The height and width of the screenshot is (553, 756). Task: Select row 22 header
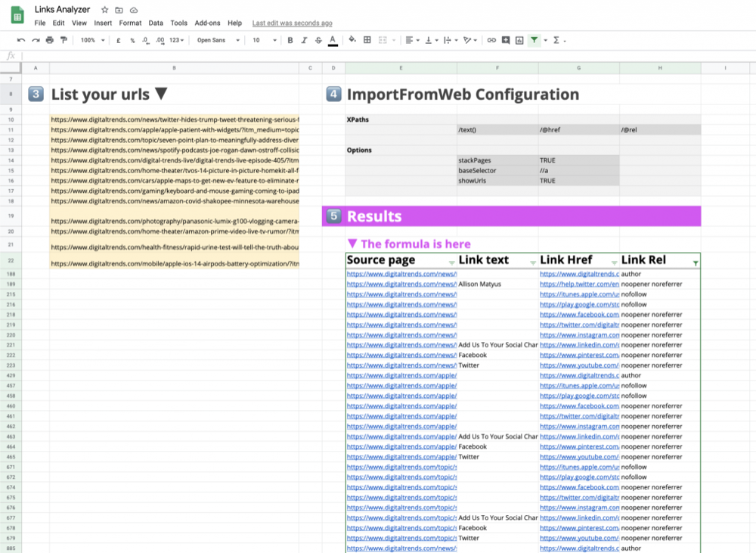coord(11,260)
